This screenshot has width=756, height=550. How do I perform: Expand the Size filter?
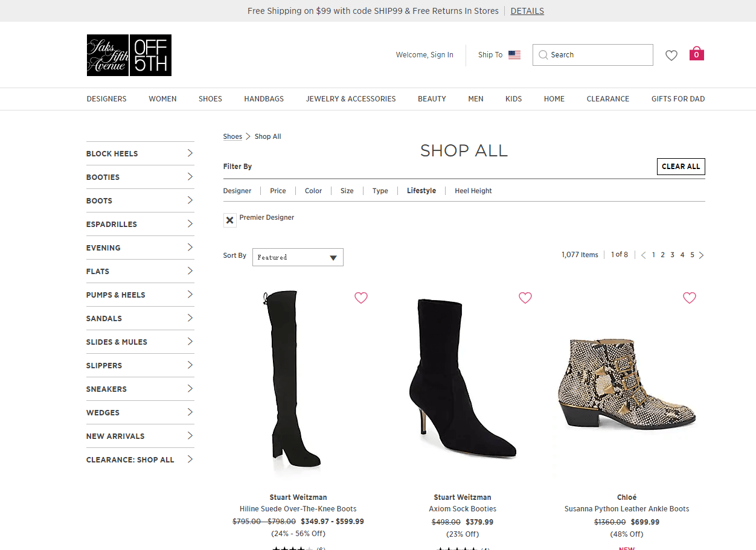pyautogui.click(x=347, y=191)
